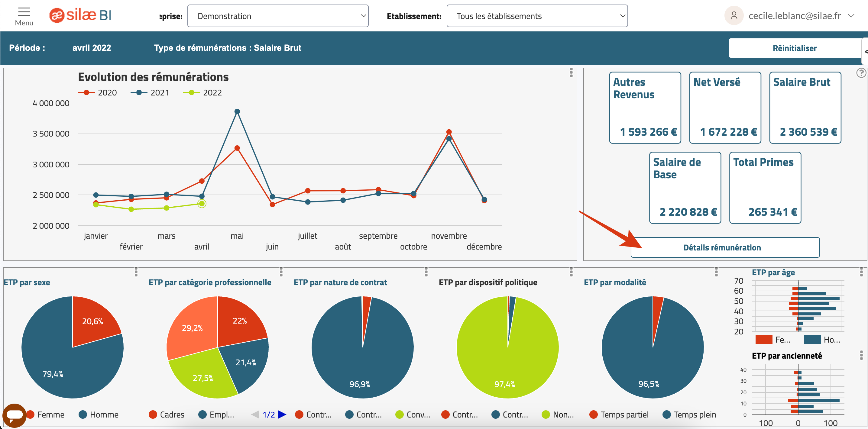Toggle Temps plein legend entry
The width and height of the screenshot is (868, 429).
pos(689,414)
